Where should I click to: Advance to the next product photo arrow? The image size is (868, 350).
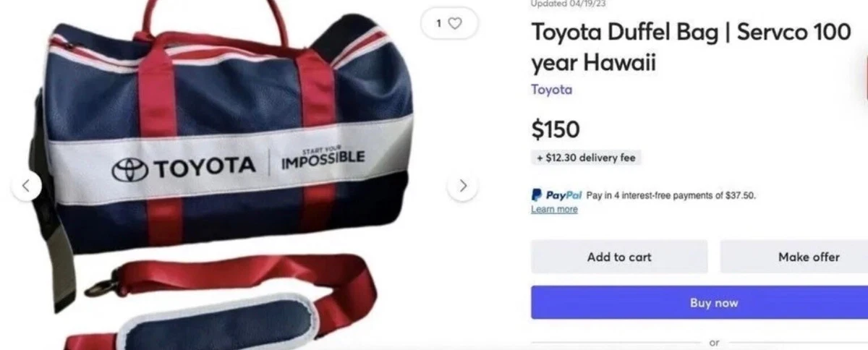pyautogui.click(x=463, y=186)
